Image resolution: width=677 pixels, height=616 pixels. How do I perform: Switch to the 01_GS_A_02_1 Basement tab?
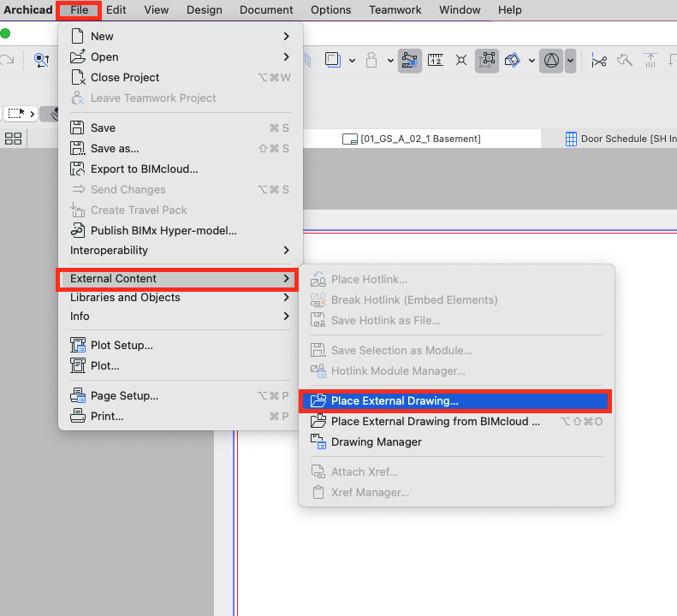point(412,139)
